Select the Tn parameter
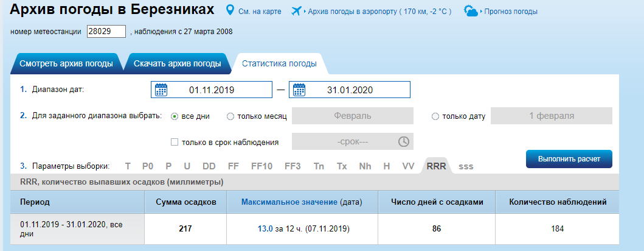Viewport: 644px width, 251px height. pos(319,166)
